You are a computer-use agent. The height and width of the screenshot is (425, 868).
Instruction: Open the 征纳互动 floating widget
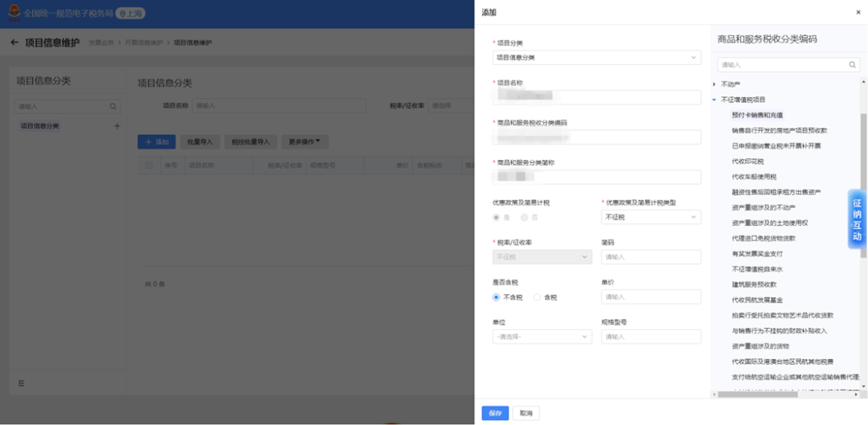click(857, 219)
